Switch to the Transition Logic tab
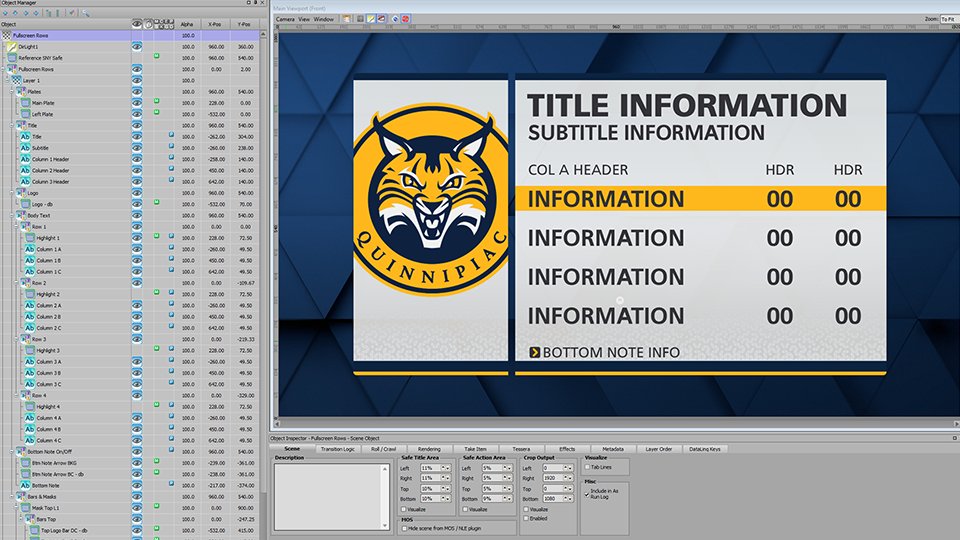Screen dimensions: 960x540 coord(338,449)
